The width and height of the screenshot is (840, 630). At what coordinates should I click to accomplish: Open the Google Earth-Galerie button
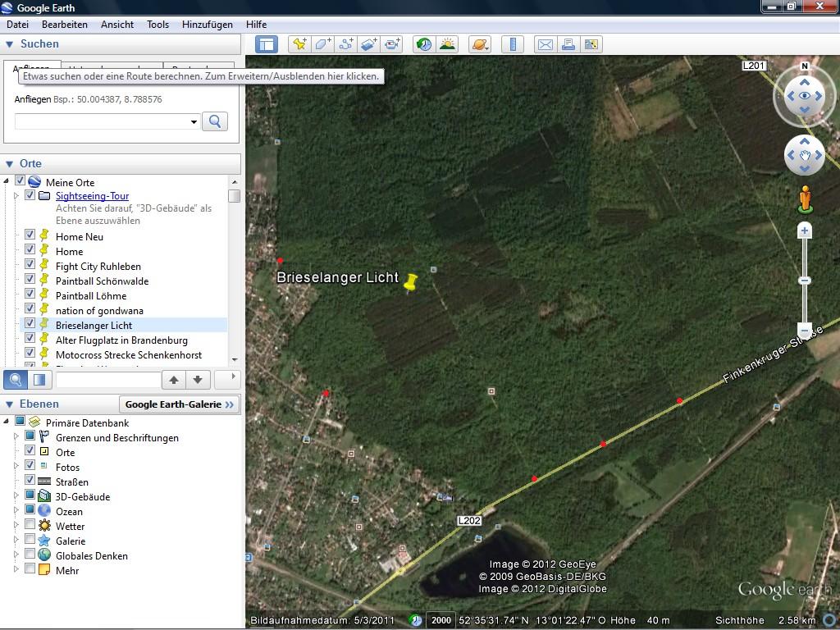(180, 404)
